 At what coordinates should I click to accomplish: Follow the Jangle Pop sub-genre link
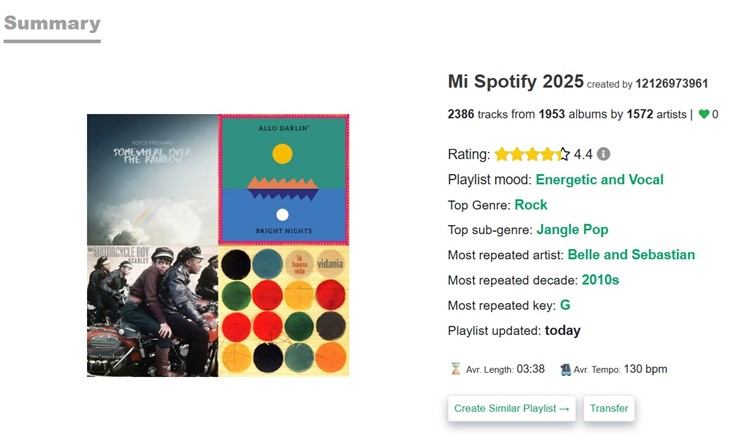click(x=572, y=230)
